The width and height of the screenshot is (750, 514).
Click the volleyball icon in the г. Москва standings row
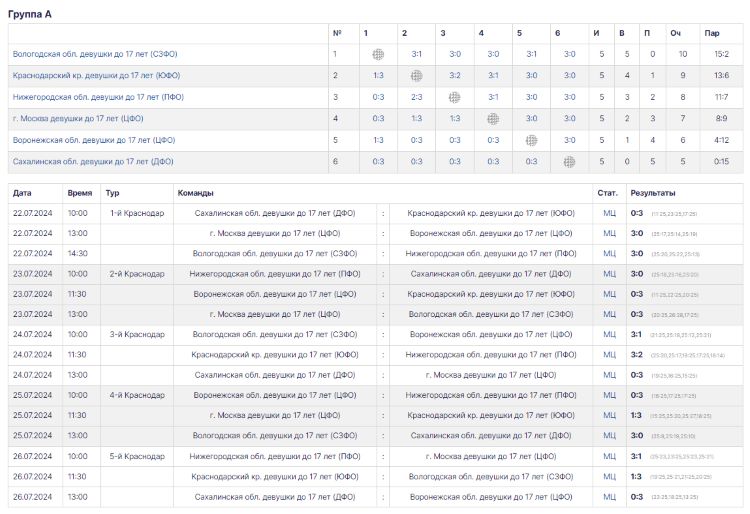coord(493,119)
